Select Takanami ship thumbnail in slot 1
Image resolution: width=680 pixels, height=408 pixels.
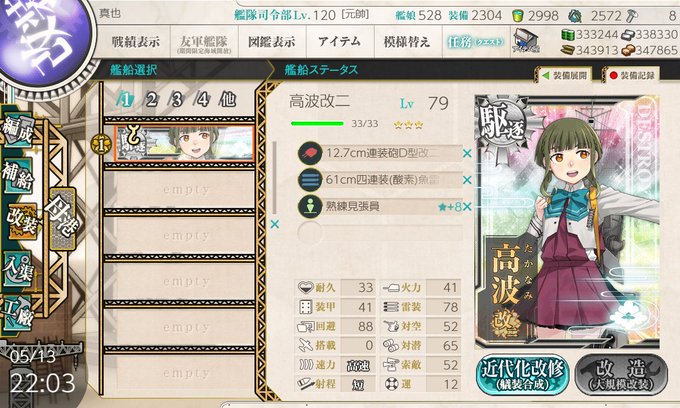point(184,143)
